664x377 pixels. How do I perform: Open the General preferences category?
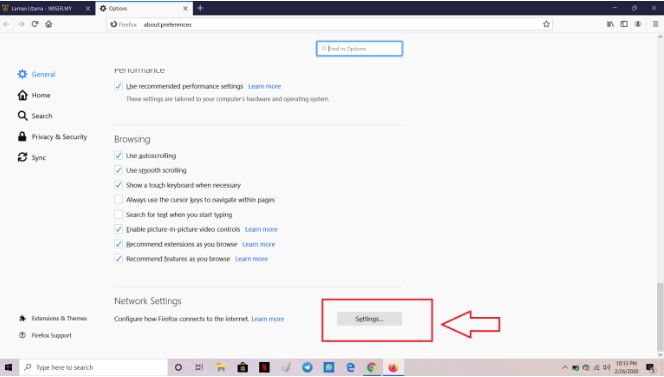tap(36, 74)
